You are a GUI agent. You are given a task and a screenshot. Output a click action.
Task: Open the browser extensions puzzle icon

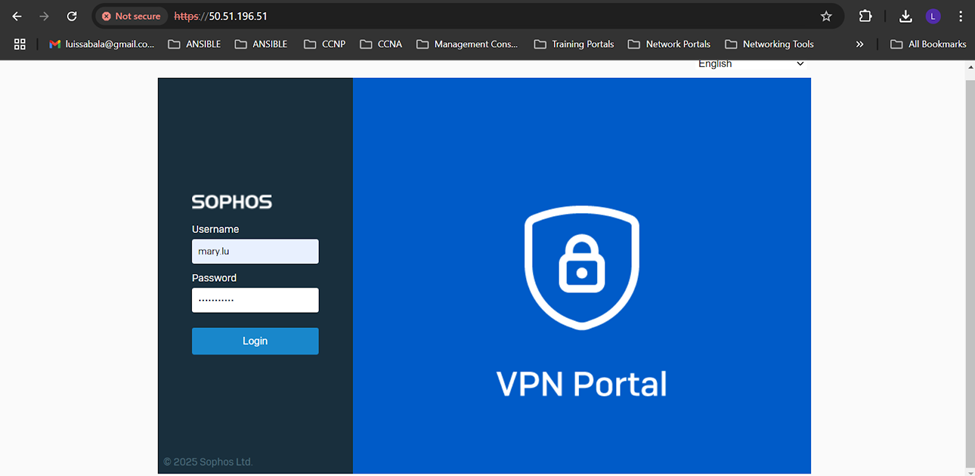click(x=865, y=17)
